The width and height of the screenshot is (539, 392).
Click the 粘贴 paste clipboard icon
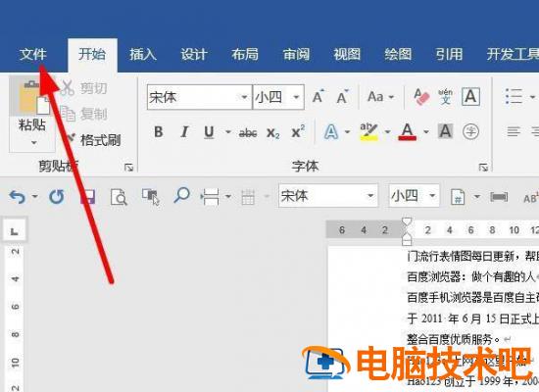[31, 97]
